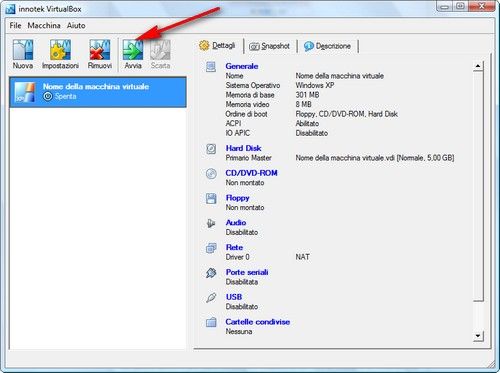Viewport: 500px width, 373px height.
Task: Switch to the Descrizione tab
Action: (327, 46)
